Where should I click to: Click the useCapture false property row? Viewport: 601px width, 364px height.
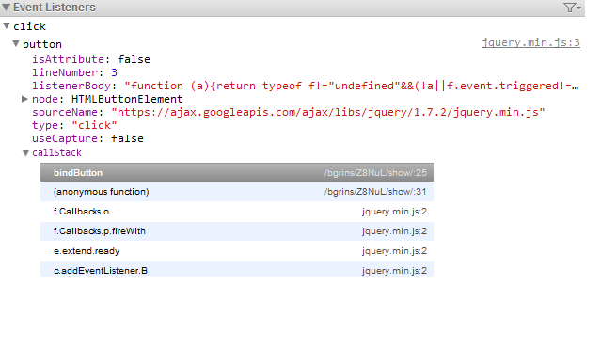[87, 138]
